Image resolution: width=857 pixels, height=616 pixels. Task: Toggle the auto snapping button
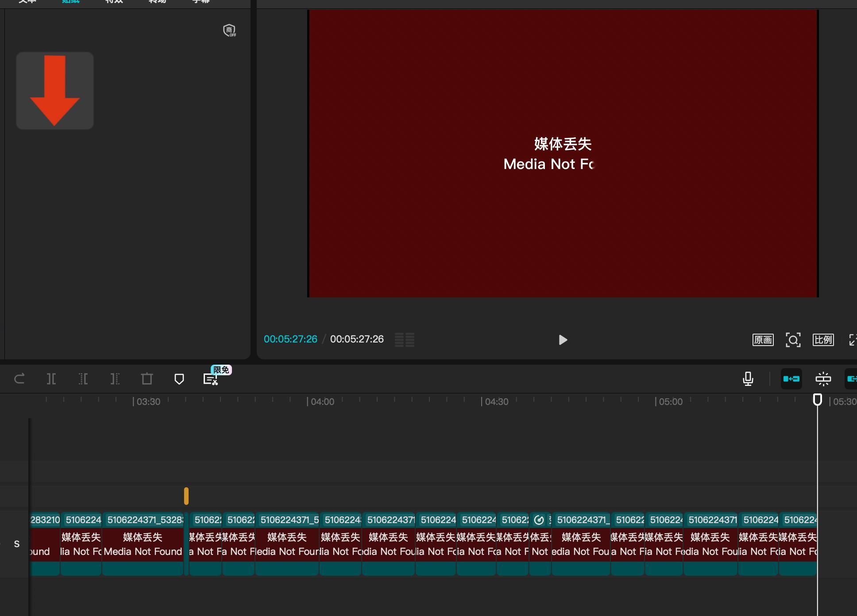[x=823, y=379]
